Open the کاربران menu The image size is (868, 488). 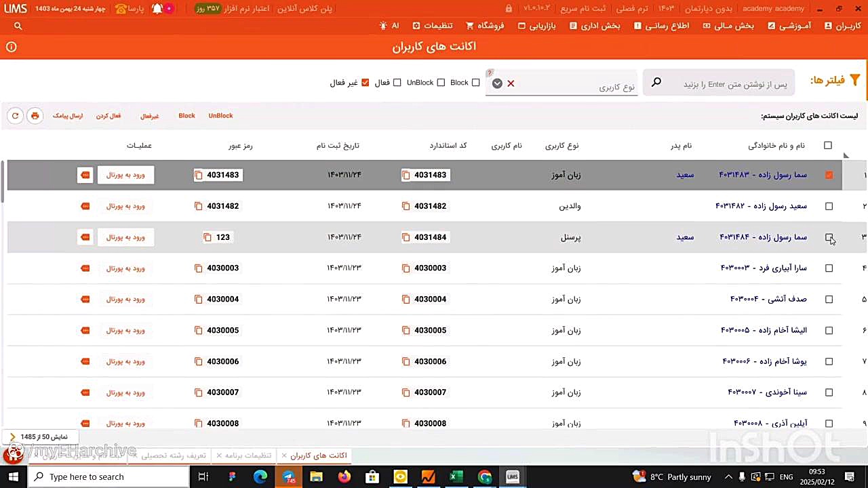coord(842,26)
